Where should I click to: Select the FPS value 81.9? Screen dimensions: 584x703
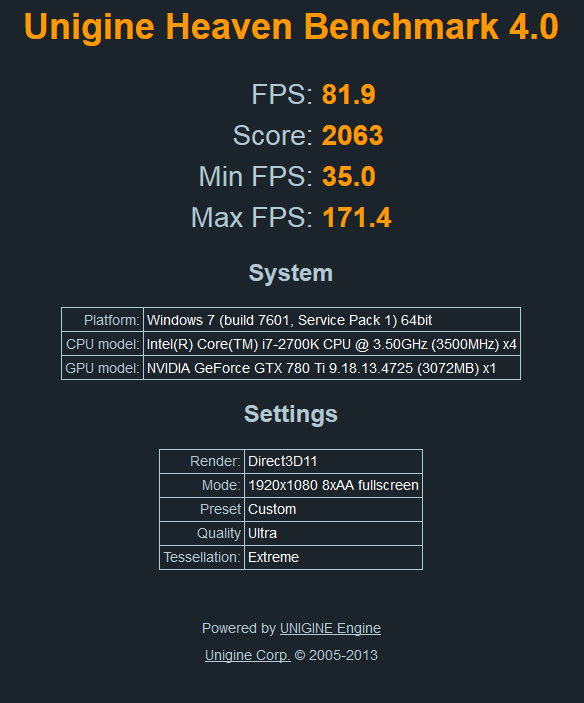[x=349, y=95]
